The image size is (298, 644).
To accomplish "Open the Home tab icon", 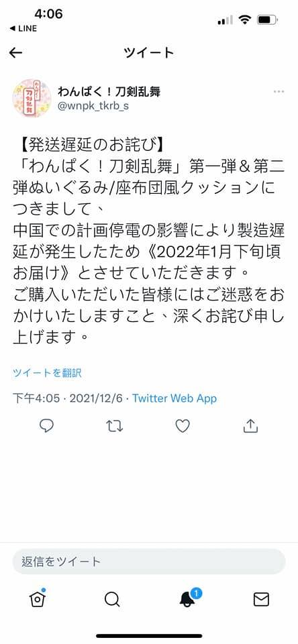I will 38,598.
